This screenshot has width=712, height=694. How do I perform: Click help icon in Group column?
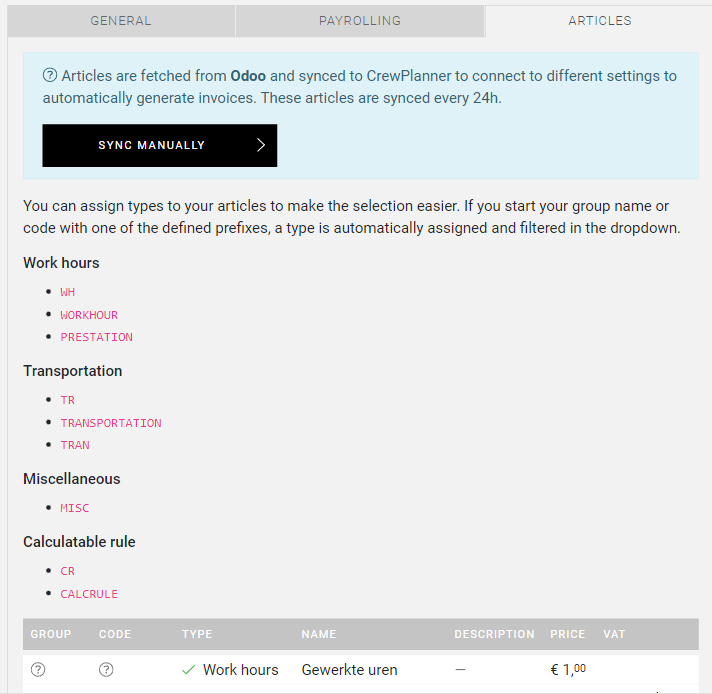click(x=38, y=670)
